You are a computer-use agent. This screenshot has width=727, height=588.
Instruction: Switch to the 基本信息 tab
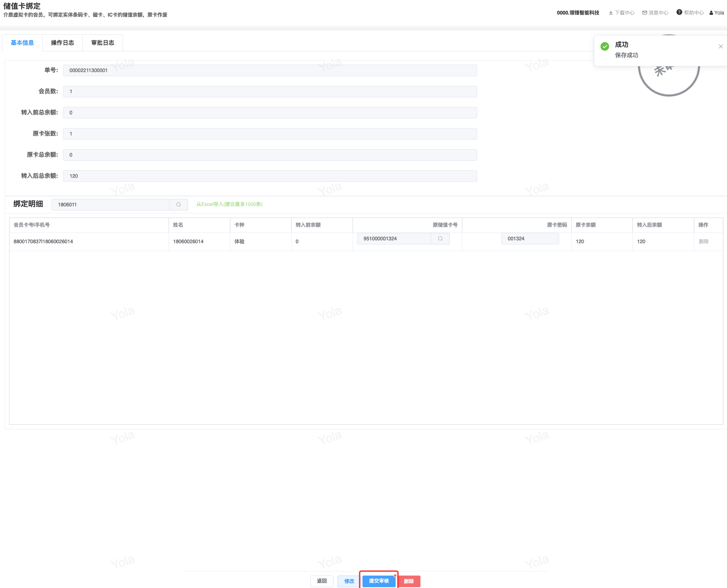pyautogui.click(x=22, y=43)
